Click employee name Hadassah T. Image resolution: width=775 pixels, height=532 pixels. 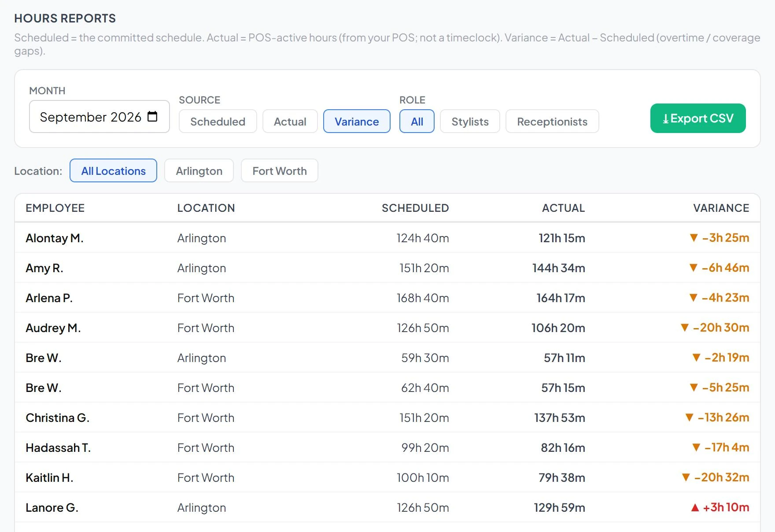click(x=58, y=448)
